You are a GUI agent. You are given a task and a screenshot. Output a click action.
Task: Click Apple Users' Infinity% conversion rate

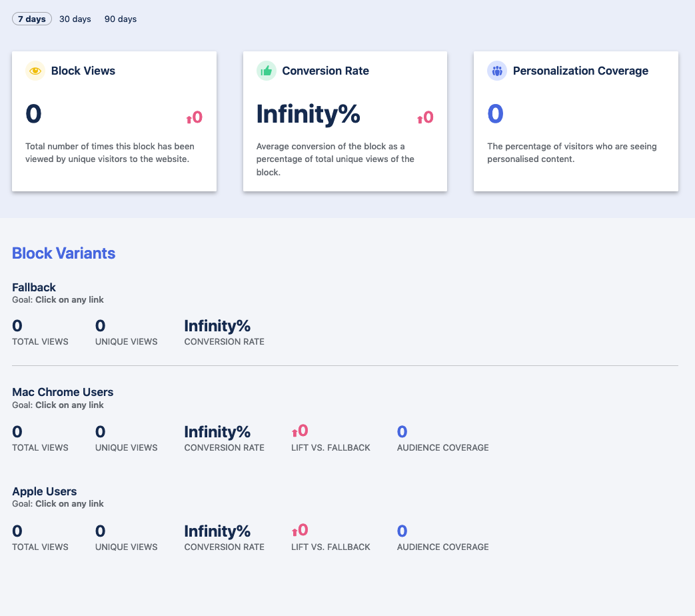[x=217, y=531]
